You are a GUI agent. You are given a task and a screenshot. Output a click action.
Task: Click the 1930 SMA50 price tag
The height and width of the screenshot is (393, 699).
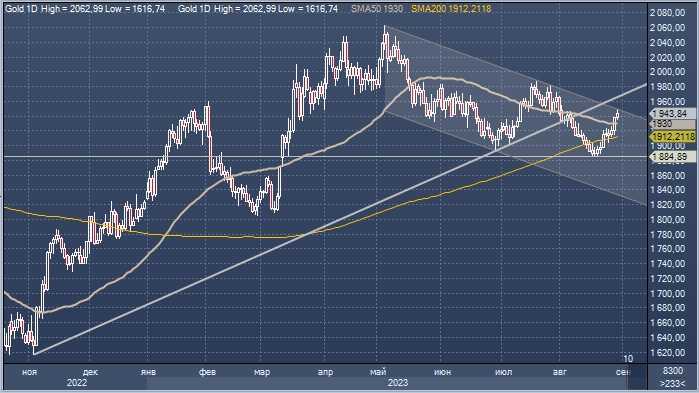click(x=673, y=124)
